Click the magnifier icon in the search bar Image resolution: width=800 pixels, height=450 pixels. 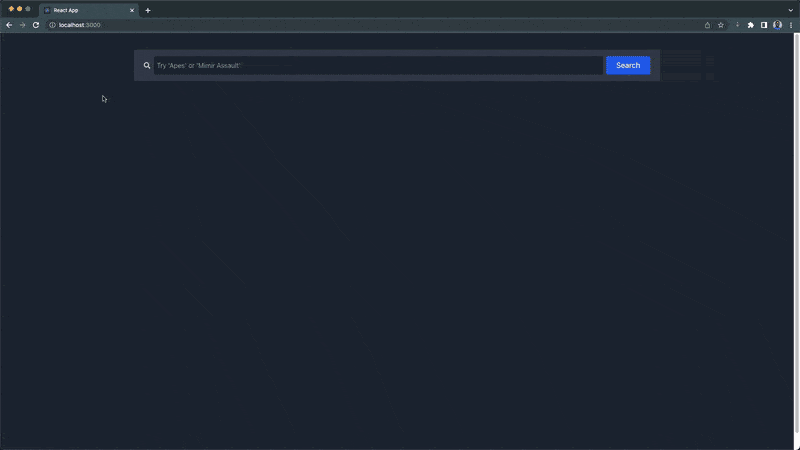point(147,65)
